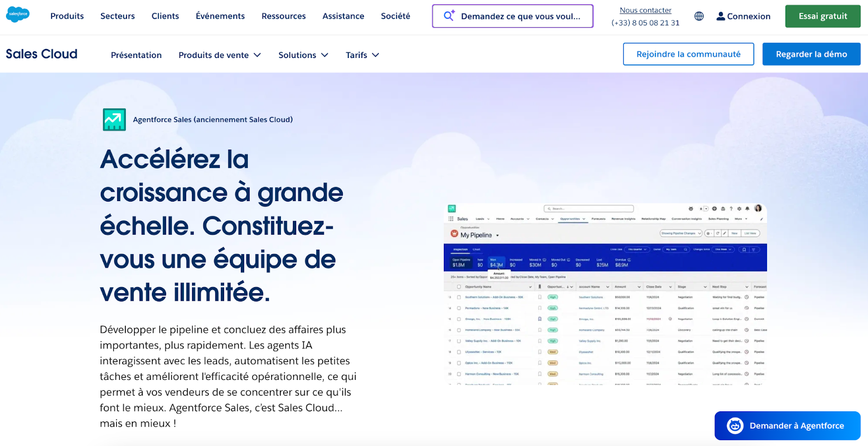Check the Omega, Inc. row checkbox
This screenshot has height=446, width=868.
(x=459, y=319)
